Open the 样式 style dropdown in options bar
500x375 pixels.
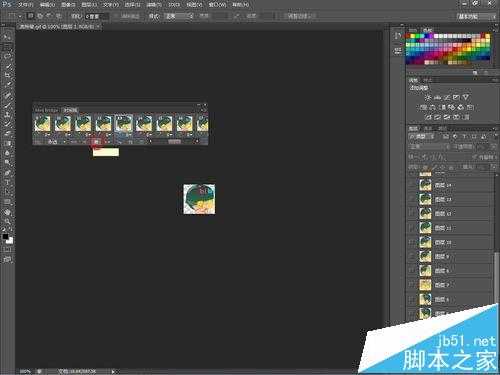tap(179, 16)
